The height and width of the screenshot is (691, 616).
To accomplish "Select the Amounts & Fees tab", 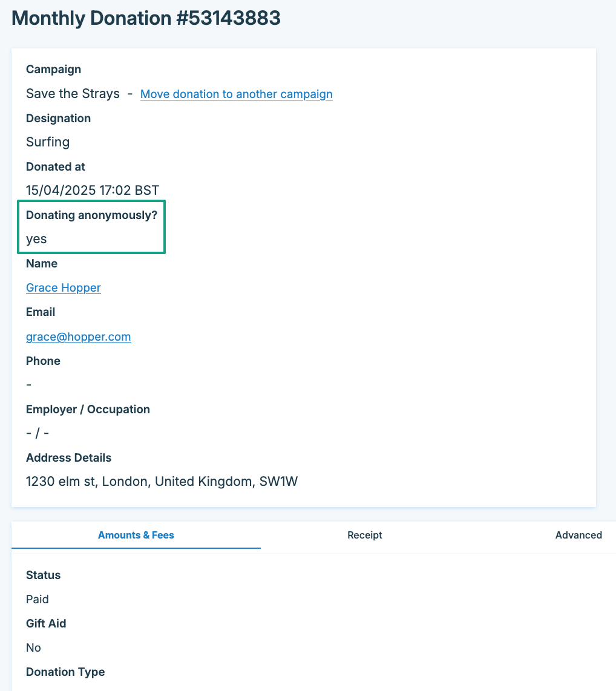I will coord(136,535).
